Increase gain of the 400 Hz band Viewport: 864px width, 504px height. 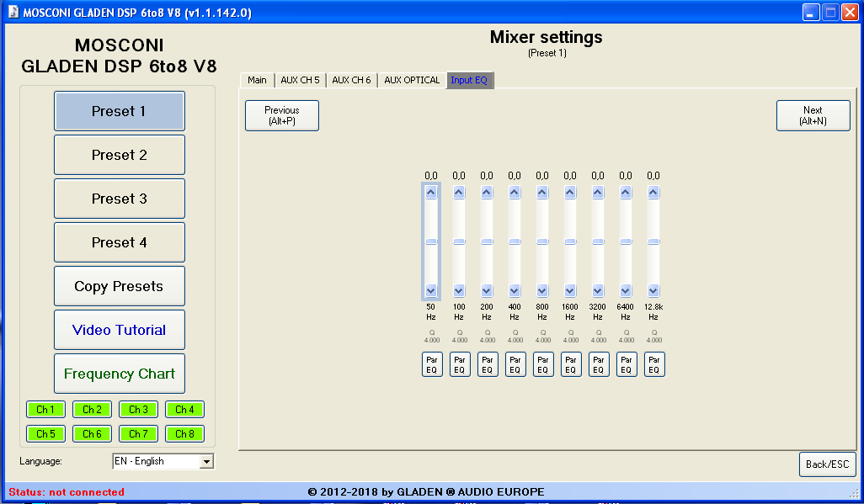pyautogui.click(x=515, y=192)
